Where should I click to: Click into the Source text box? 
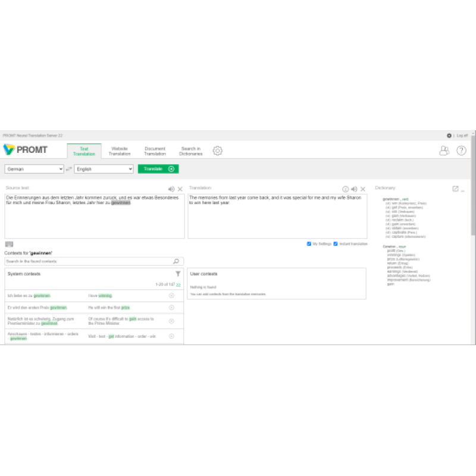(95, 216)
